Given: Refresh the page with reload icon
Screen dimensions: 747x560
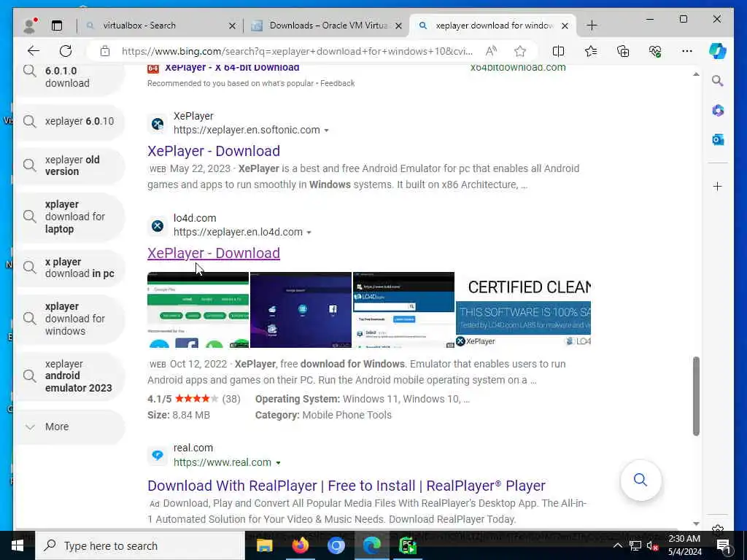Looking at the screenshot, I should click(66, 51).
